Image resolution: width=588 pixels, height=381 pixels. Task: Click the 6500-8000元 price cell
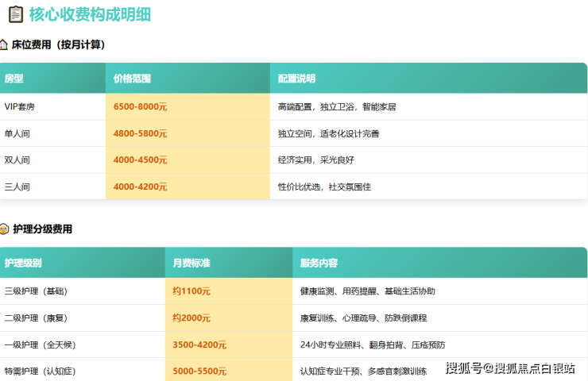[x=141, y=106]
